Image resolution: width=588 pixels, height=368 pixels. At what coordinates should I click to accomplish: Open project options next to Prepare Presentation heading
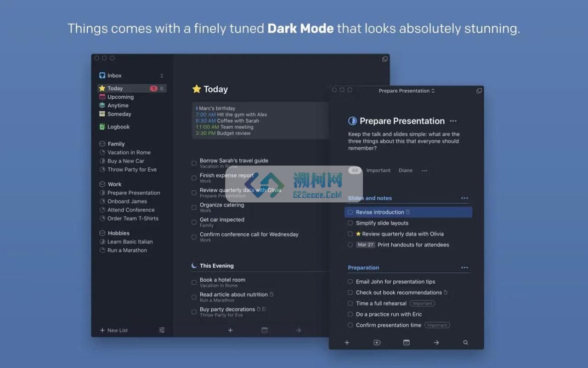click(x=453, y=121)
